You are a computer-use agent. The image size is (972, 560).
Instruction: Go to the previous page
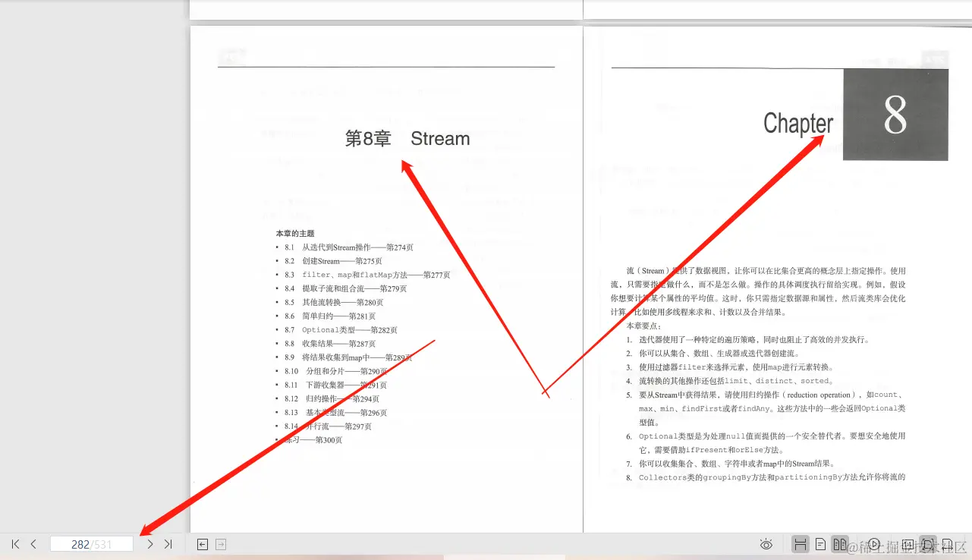pyautogui.click(x=33, y=544)
